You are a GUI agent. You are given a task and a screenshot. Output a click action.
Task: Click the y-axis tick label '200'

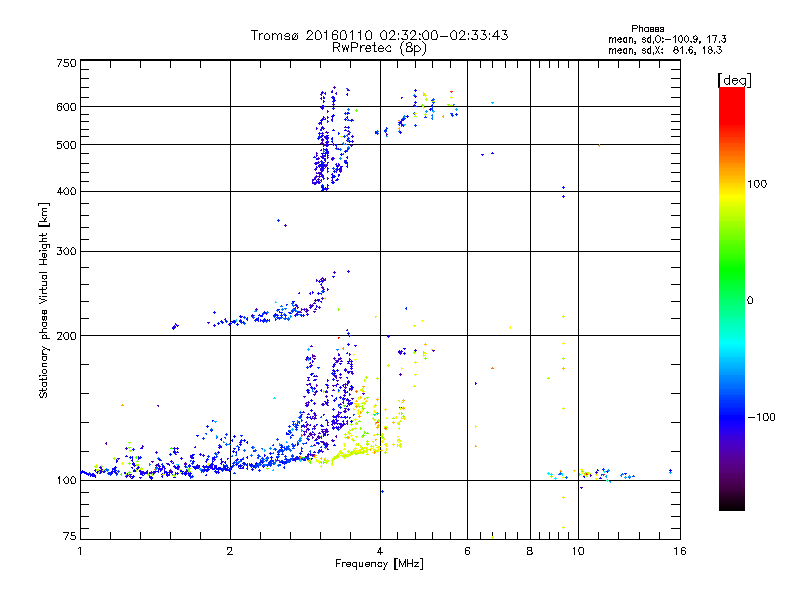click(x=66, y=336)
